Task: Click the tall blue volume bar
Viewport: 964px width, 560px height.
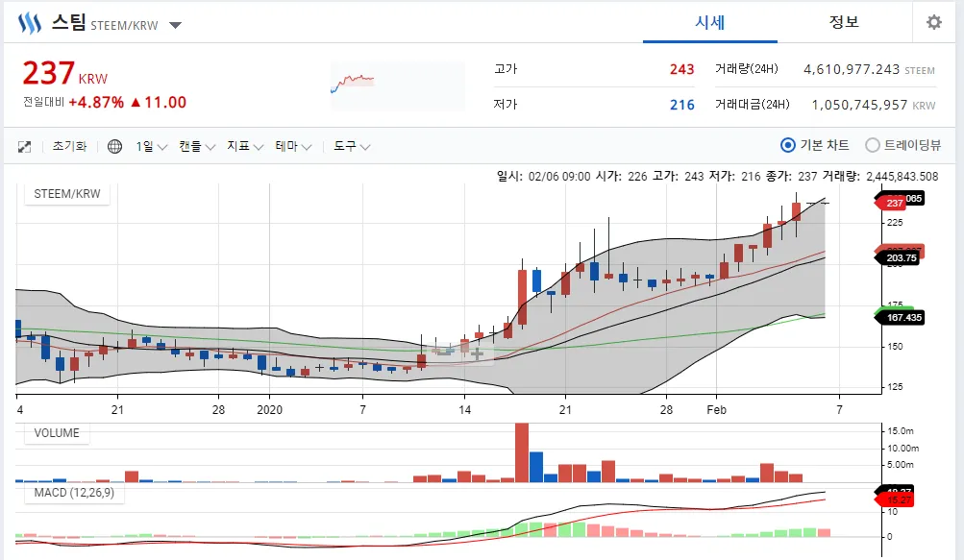Action: [x=536, y=467]
